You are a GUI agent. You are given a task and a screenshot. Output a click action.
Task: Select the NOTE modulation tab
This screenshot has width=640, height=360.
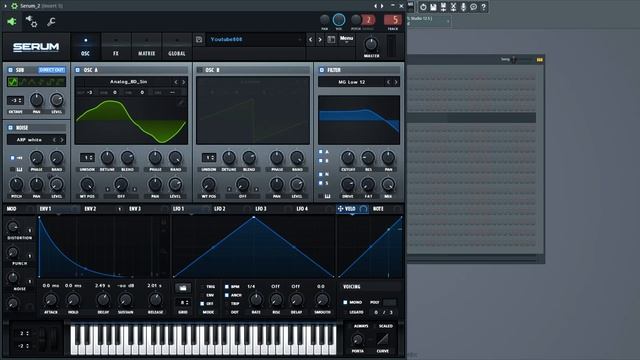pos(378,209)
